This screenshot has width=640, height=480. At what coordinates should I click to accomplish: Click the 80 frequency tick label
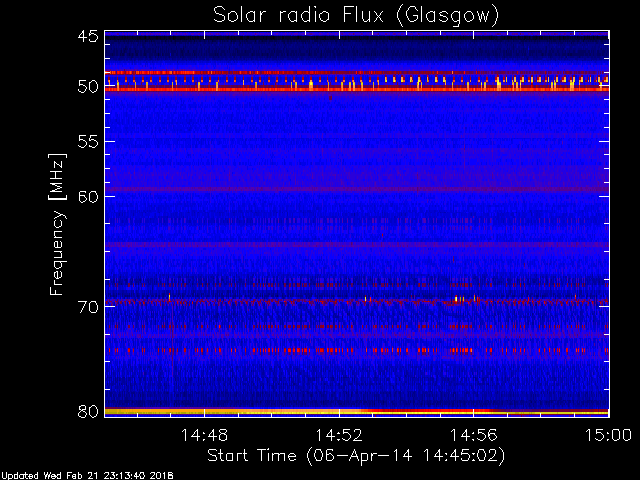point(88,411)
